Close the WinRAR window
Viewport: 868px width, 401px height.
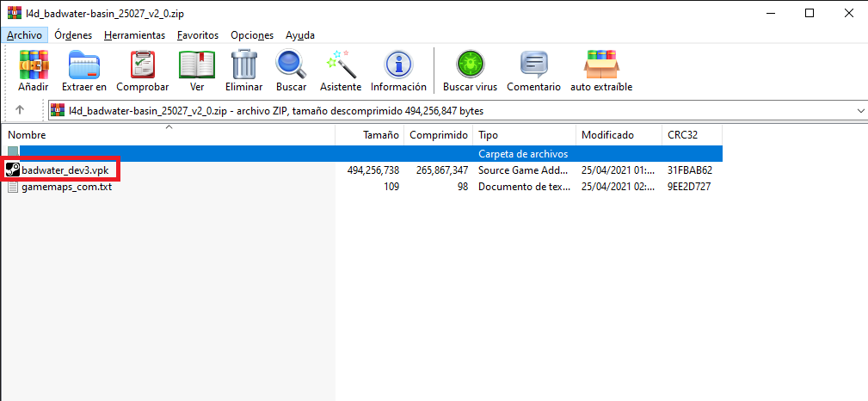pyautogui.click(x=848, y=13)
